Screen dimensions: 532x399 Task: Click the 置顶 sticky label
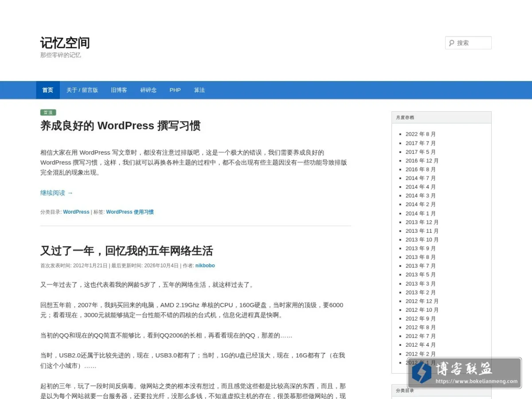click(x=48, y=113)
